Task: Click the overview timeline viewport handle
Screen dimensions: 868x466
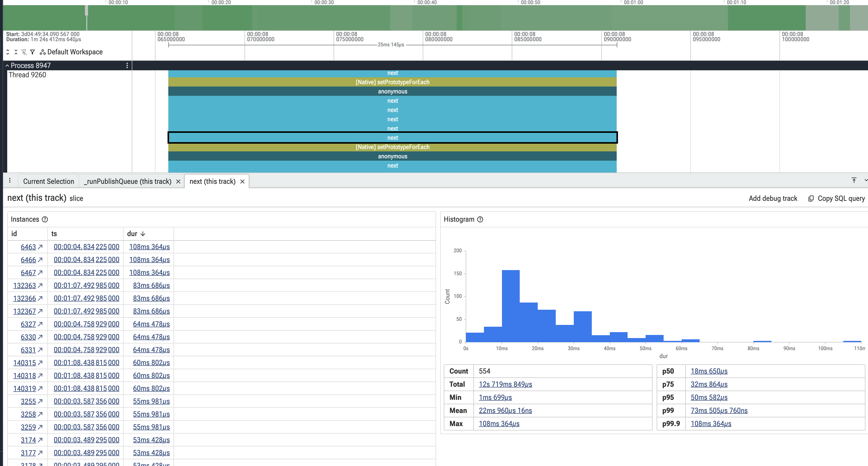Action: [86, 11]
